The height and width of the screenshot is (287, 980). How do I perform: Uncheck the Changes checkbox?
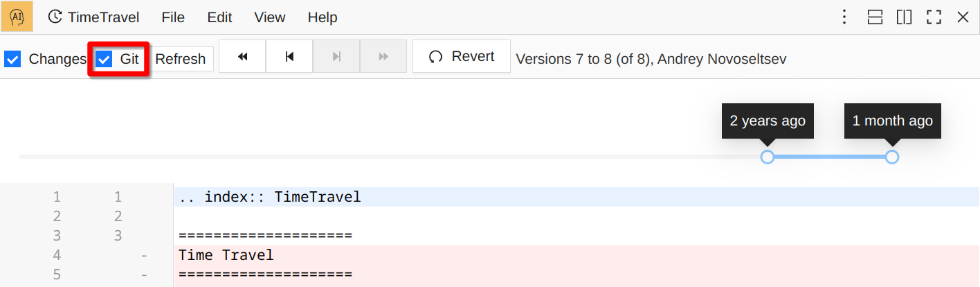point(12,60)
